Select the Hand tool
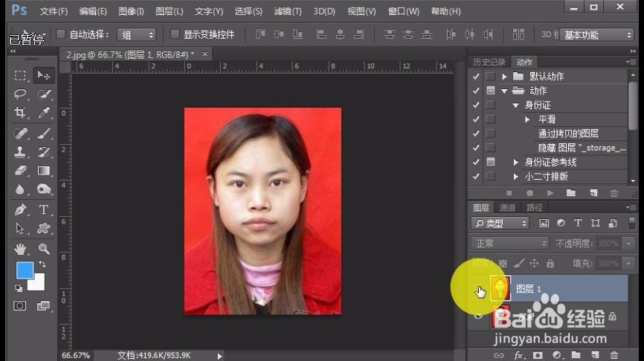The width and height of the screenshot is (644, 361). [x=20, y=249]
